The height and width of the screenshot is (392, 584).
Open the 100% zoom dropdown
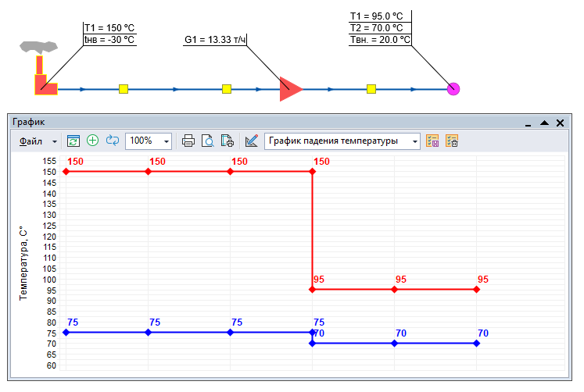pyautogui.click(x=167, y=141)
